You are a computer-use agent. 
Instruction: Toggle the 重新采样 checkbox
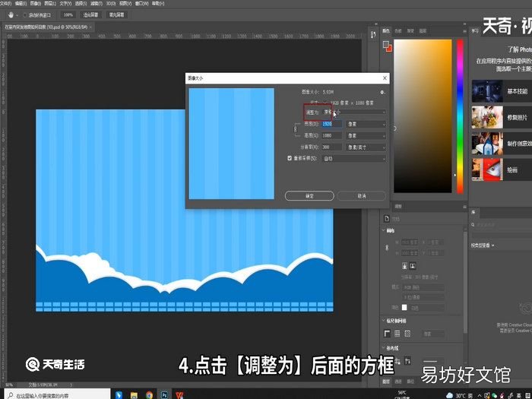290,158
